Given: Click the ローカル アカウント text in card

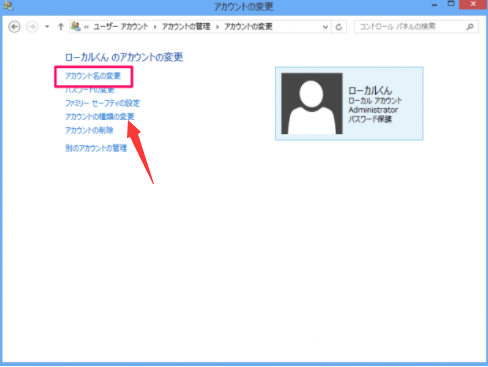Looking at the screenshot, I should tap(375, 100).
